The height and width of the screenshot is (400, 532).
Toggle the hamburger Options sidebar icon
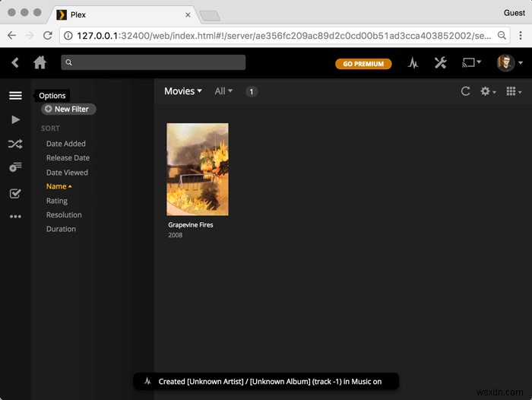click(x=15, y=95)
